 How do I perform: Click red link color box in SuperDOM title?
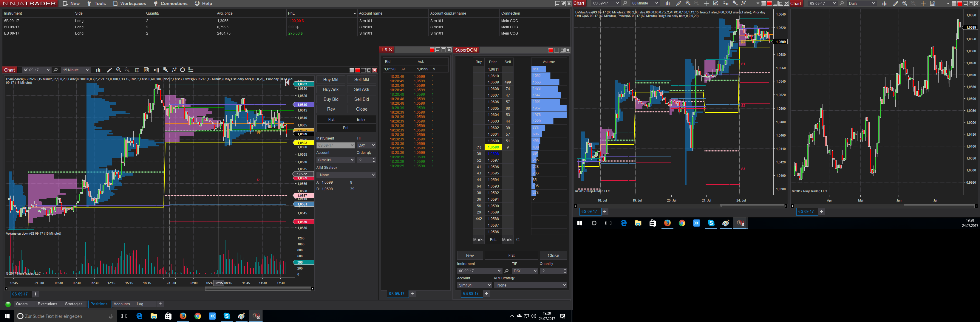point(551,50)
